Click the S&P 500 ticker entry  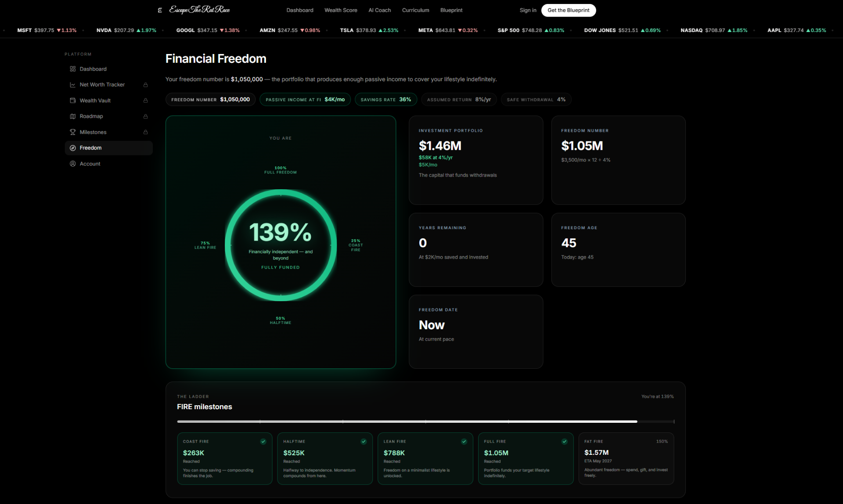tap(531, 30)
